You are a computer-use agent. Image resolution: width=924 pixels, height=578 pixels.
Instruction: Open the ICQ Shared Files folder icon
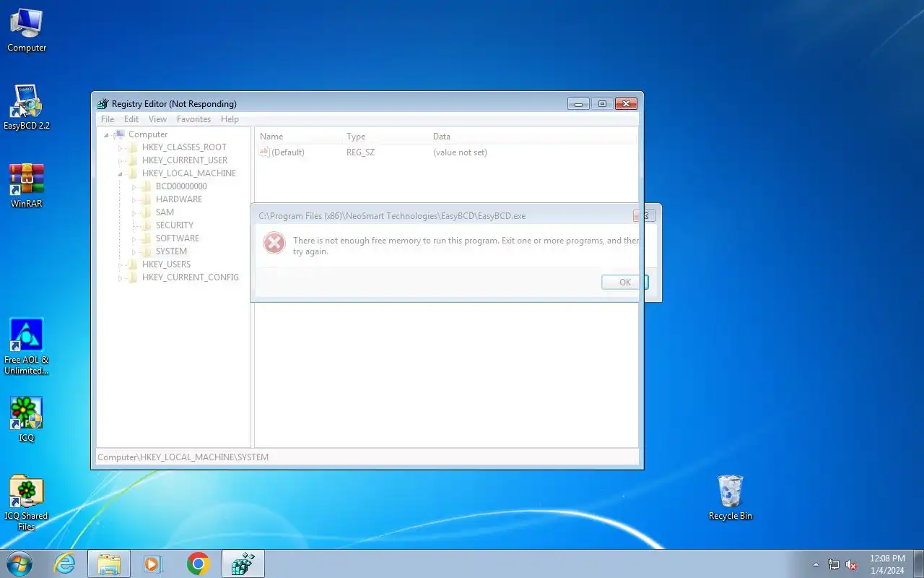(x=27, y=503)
